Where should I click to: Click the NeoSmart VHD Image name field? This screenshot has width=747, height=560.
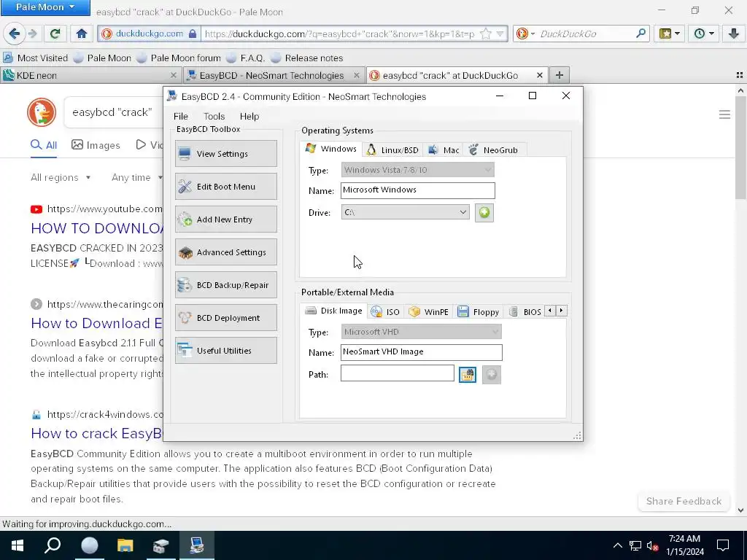click(421, 352)
